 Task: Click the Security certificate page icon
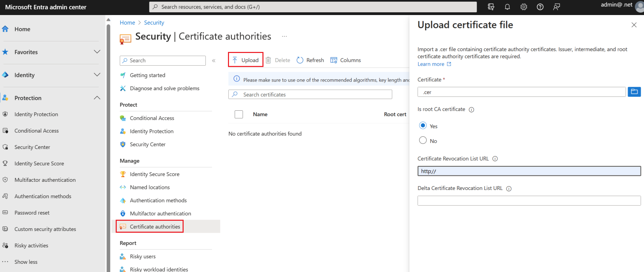125,39
